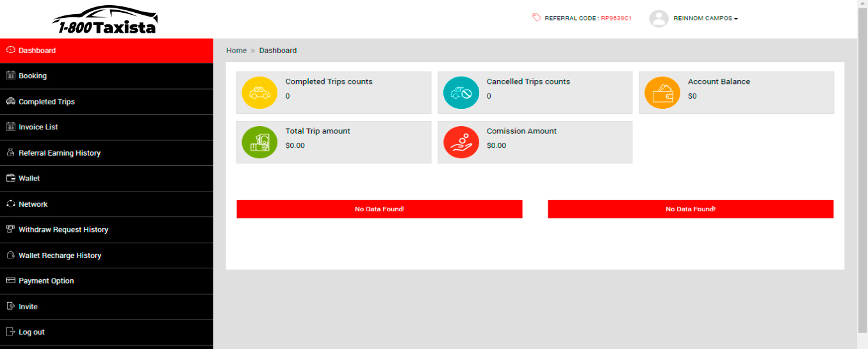Click the Total Trip amount label

(318, 131)
